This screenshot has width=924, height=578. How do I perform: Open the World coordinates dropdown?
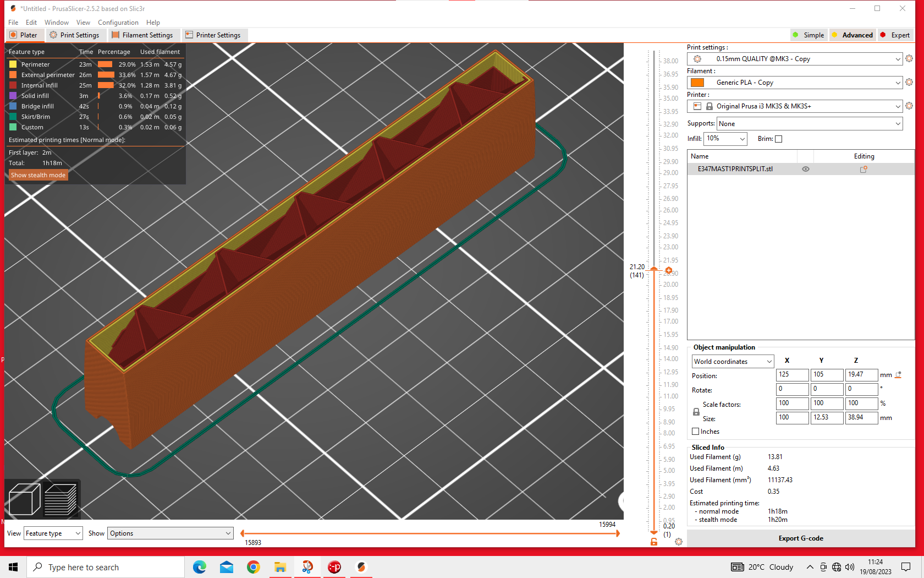point(733,362)
